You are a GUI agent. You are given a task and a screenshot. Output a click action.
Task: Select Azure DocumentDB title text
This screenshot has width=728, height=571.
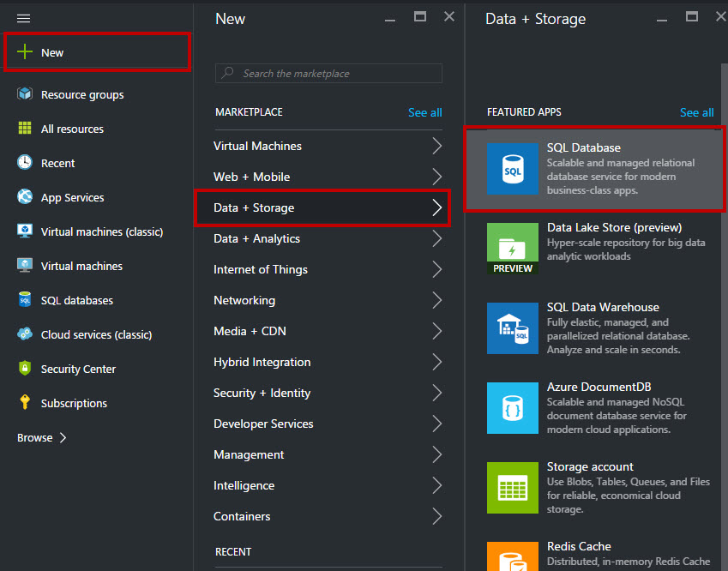click(599, 387)
